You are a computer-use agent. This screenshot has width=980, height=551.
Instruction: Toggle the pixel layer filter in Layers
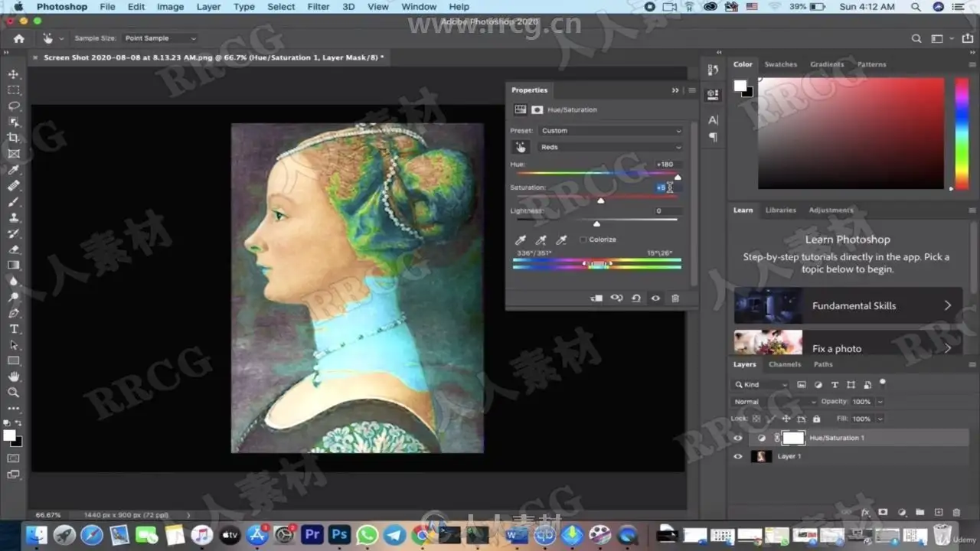click(x=802, y=385)
